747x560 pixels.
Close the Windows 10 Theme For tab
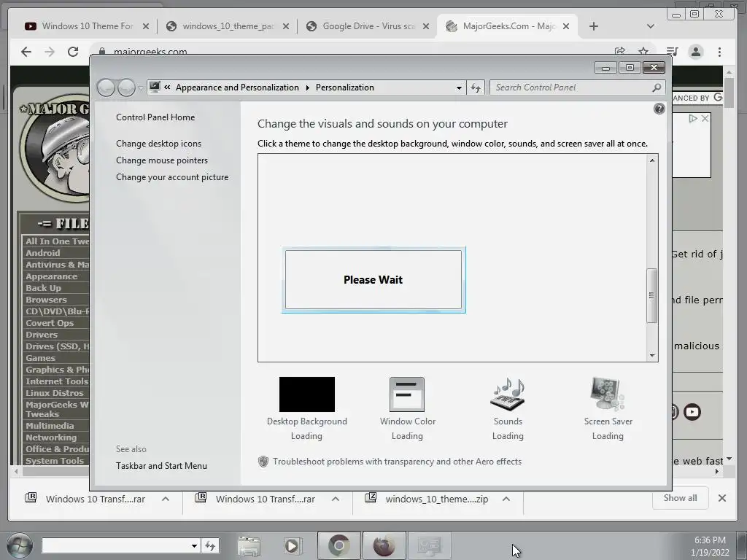[146, 26]
